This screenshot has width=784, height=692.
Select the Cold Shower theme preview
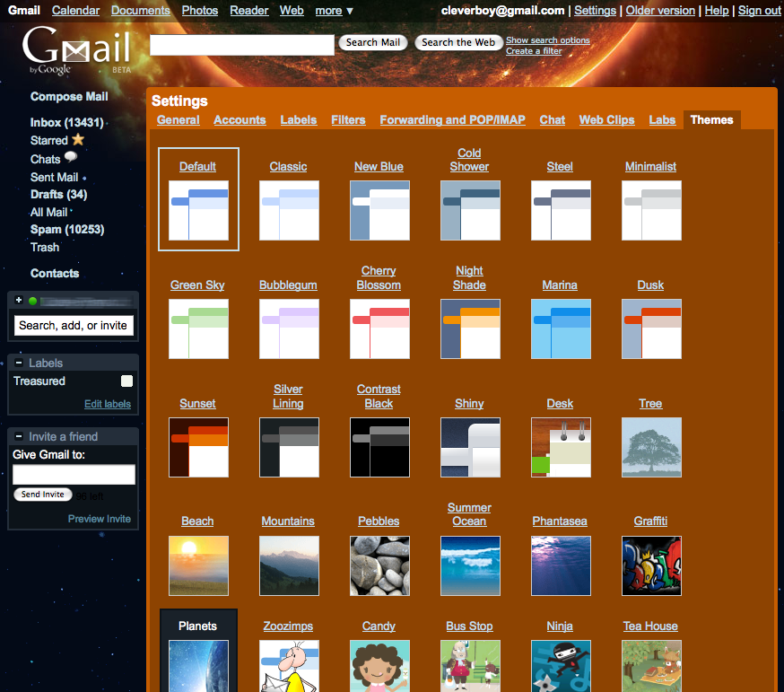click(x=470, y=211)
